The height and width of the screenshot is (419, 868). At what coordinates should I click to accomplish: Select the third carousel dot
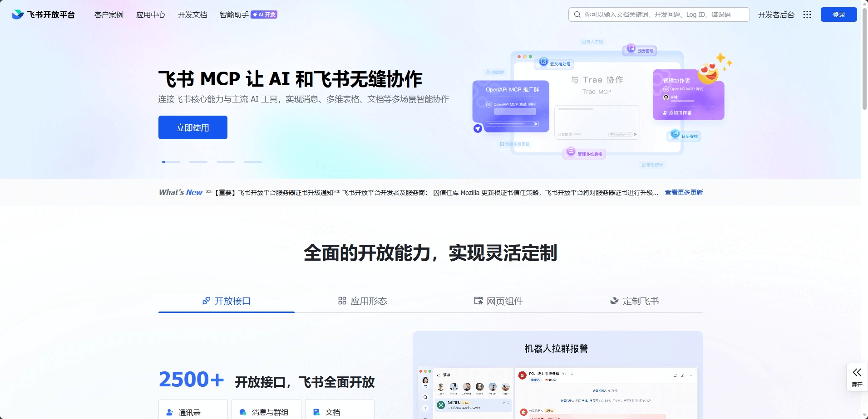pos(226,161)
